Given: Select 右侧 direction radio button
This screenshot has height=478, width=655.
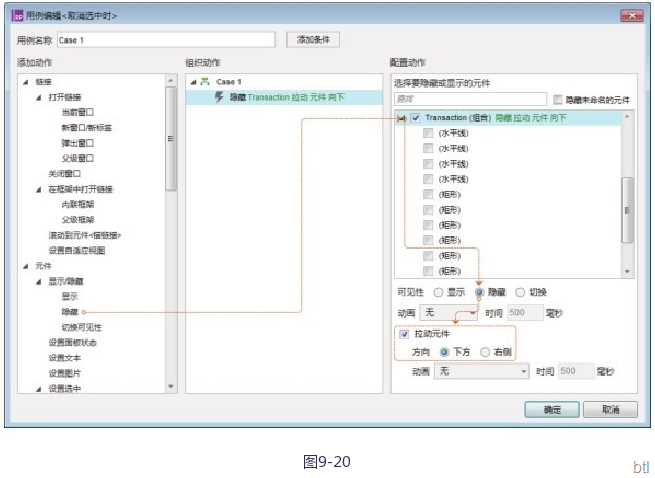Looking at the screenshot, I should [x=485, y=352].
